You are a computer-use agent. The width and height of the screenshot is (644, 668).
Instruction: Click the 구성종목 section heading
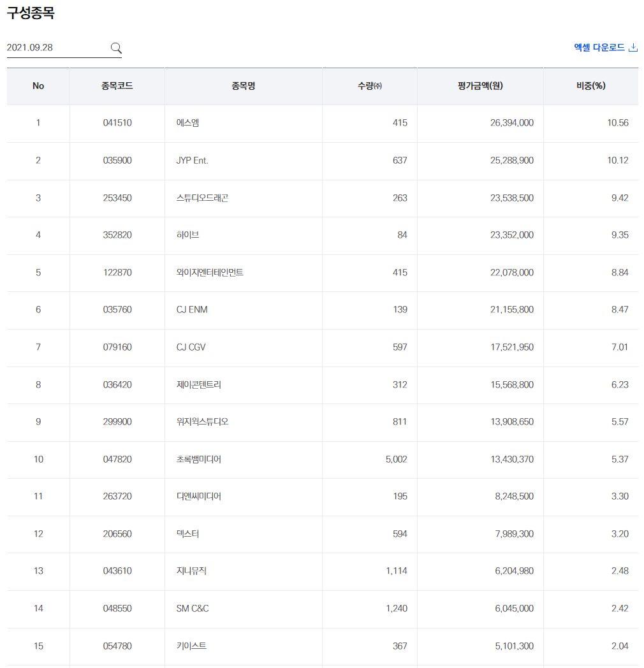click(31, 12)
